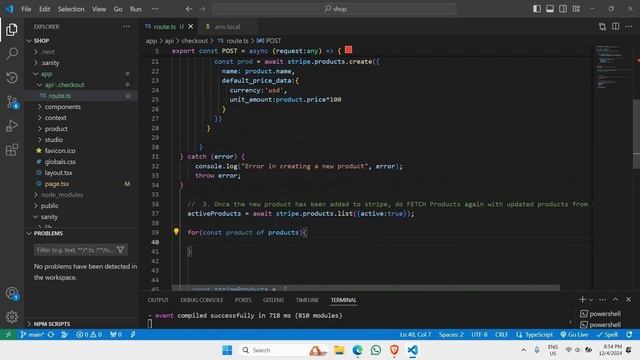640x360 pixels.
Task: Split the editor to the right
Action: tap(615, 27)
